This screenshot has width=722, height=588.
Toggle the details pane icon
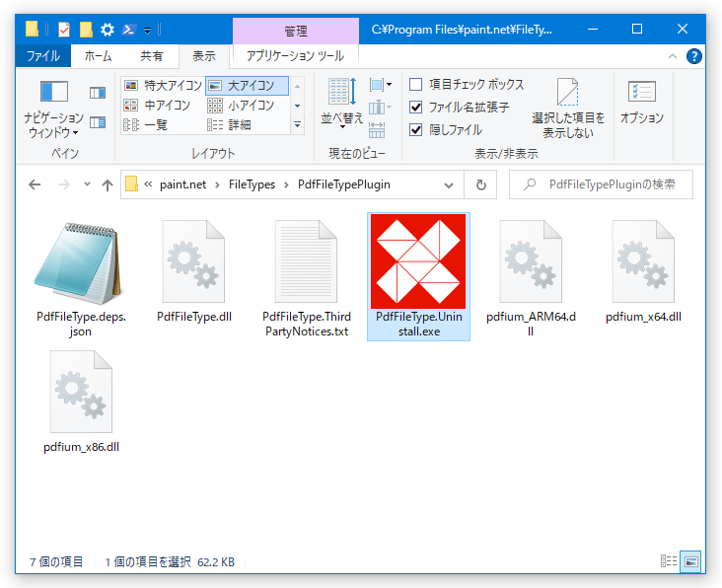98,122
